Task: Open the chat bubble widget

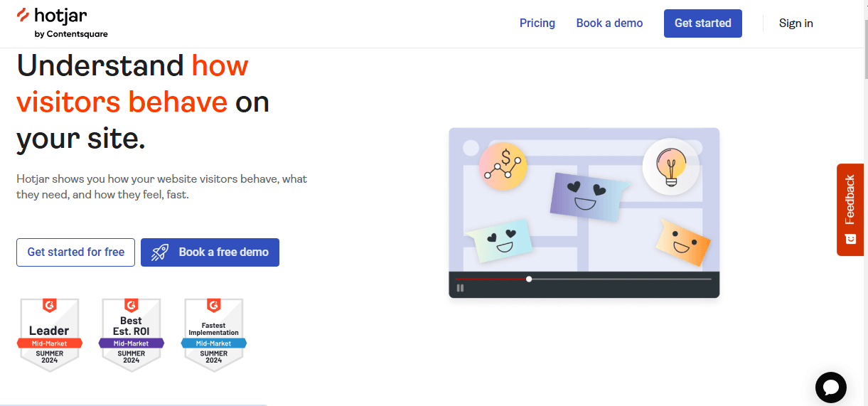Action: click(x=831, y=388)
